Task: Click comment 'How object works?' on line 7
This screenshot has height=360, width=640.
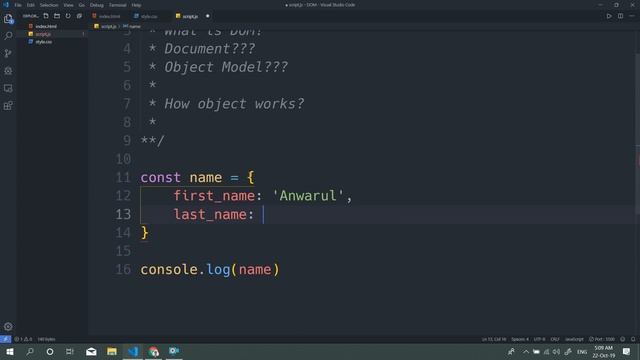Action: coord(234,104)
